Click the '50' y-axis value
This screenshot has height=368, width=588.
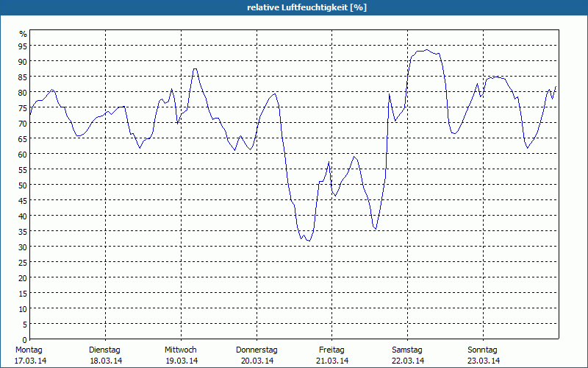coord(23,185)
